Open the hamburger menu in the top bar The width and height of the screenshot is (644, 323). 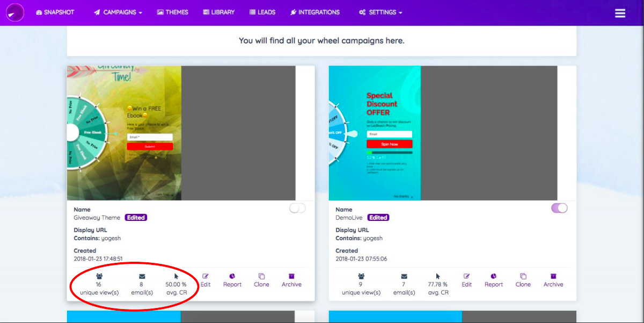(x=620, y=13)
